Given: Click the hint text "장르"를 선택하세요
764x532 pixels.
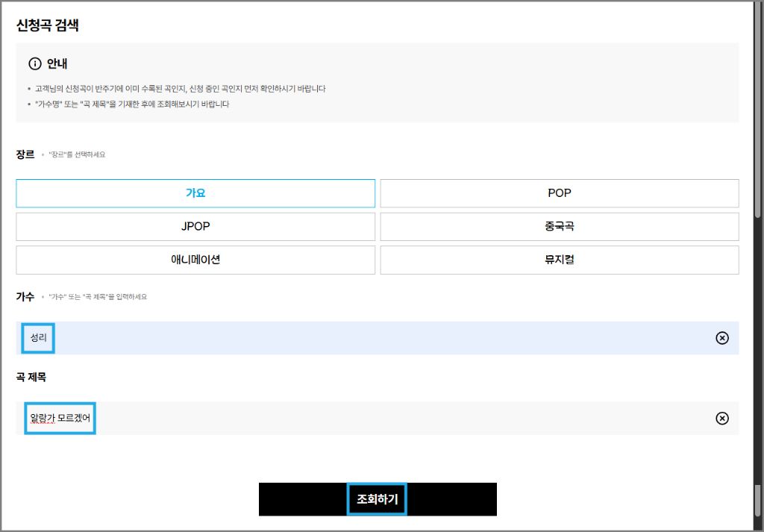Looking at the screenshot, I should pos(77,155).
